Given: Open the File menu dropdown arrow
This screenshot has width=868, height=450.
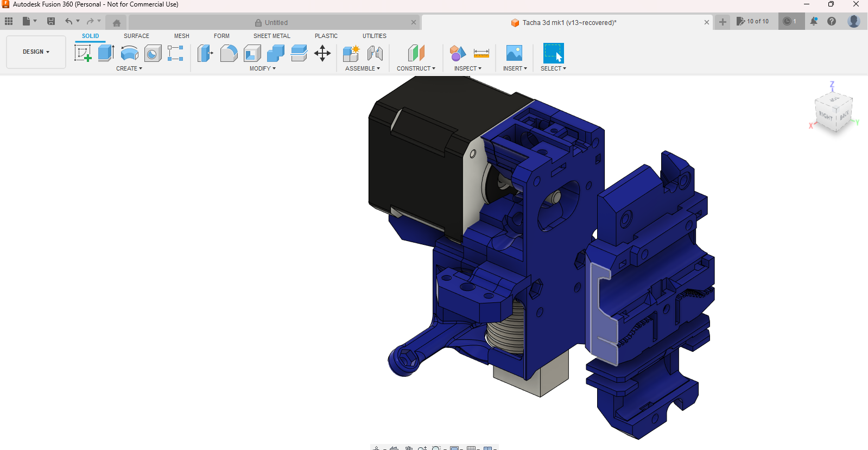Looking at the screenshot, I should [x=35, y=21].
